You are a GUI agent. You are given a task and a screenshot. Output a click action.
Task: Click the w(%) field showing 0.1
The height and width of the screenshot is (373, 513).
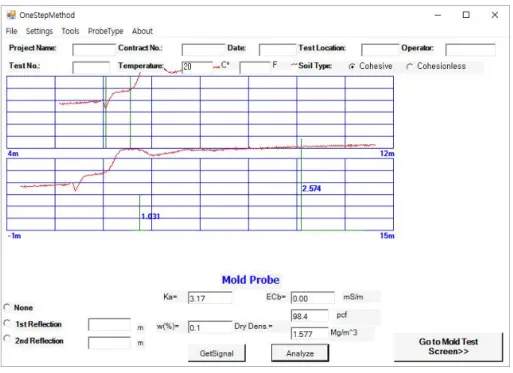pyautogui.click(x=210, y=328)
